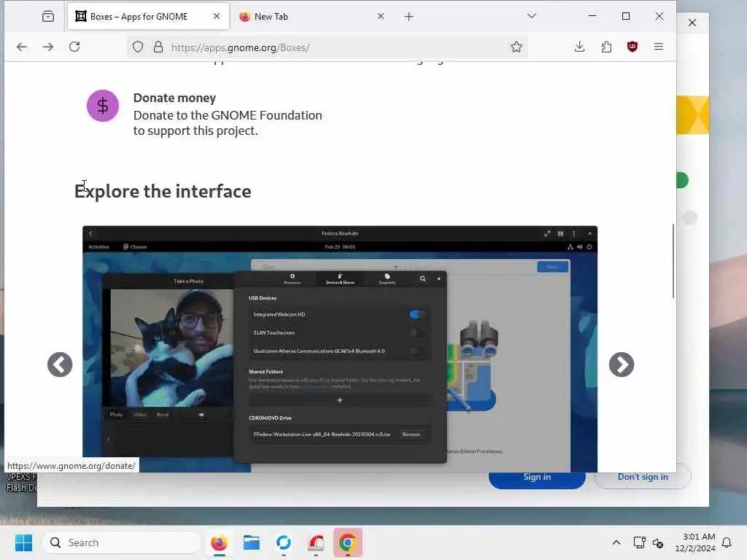The image size is (747, 560).
Task: Close the background window behind Firefox
Action: [692, 23]
